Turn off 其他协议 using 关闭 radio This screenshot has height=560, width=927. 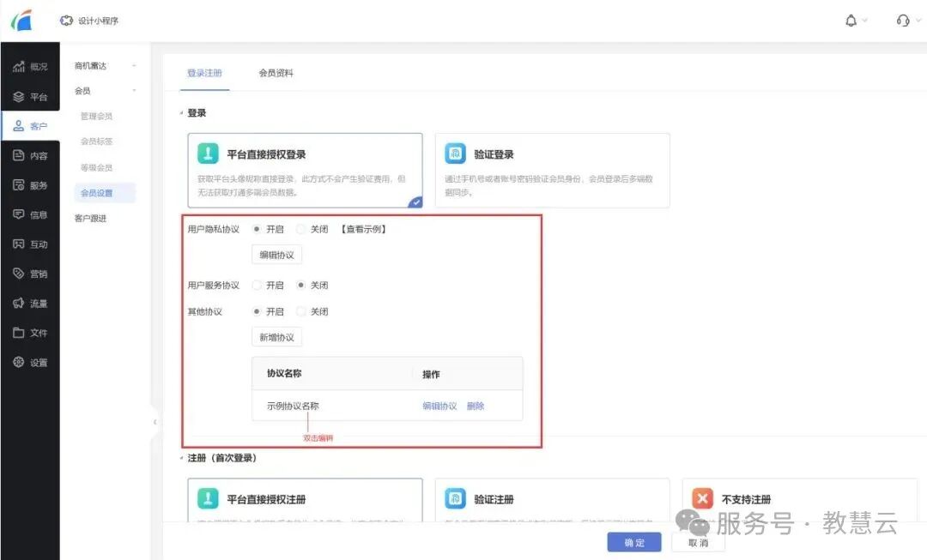(300, 311)
